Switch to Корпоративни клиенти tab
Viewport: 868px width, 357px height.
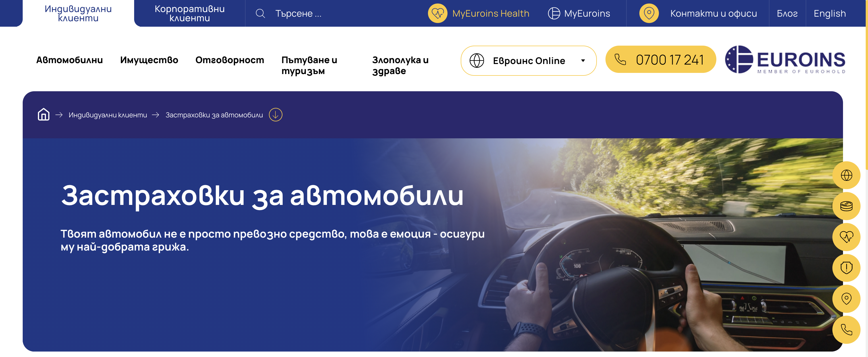click(189, 13)
